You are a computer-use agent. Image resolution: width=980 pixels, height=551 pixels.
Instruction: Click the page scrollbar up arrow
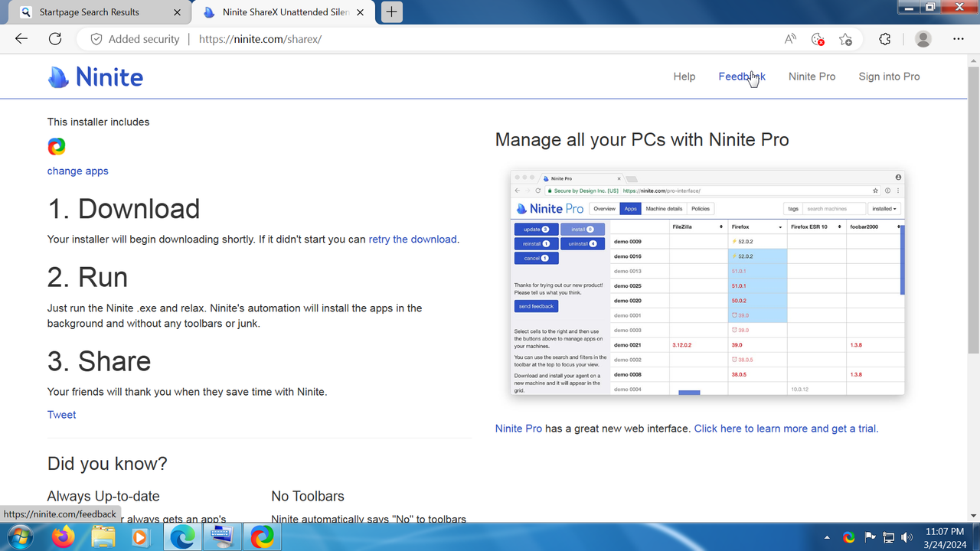(973, 60)
